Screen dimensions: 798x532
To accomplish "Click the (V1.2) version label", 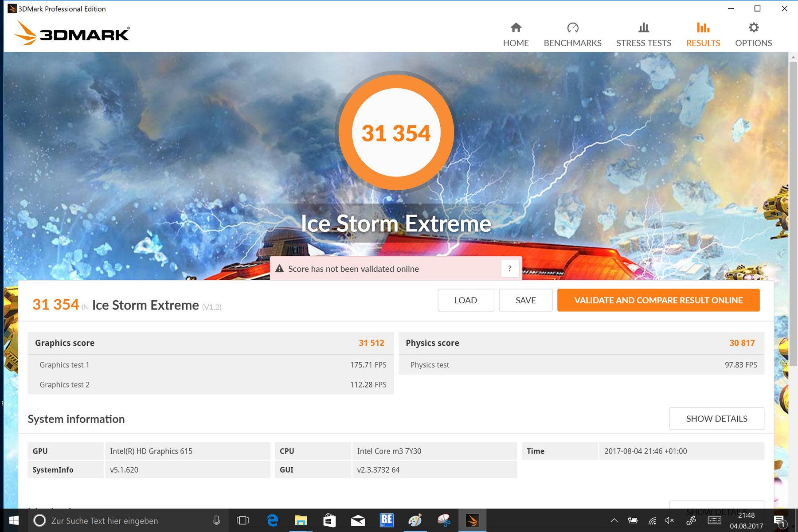I will [212, 307].
